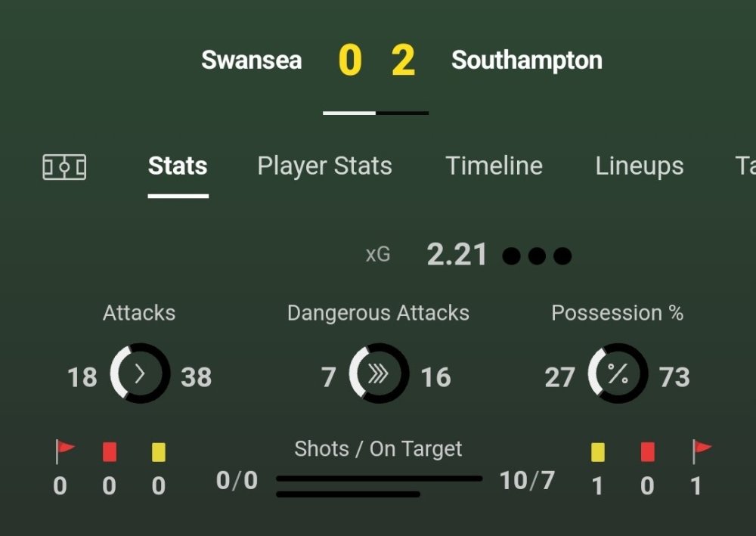Click Swansea's yellow card icon
Viewport: 756px width, 536px height.
(158, 451)
